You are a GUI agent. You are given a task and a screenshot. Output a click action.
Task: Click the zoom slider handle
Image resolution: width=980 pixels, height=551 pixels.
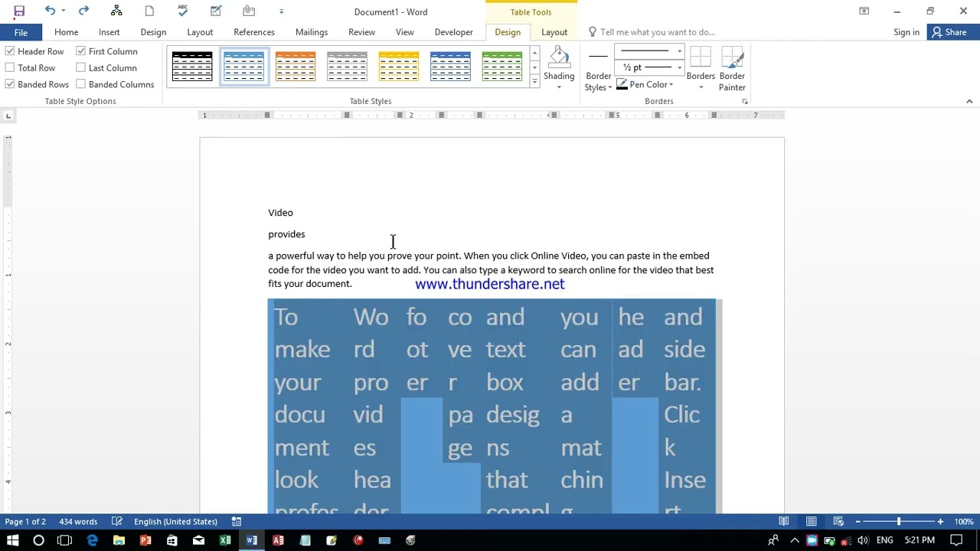899,521
